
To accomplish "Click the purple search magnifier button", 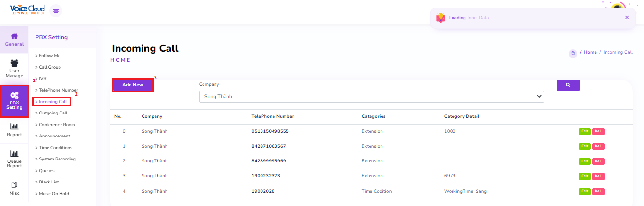I will (568, 85).
